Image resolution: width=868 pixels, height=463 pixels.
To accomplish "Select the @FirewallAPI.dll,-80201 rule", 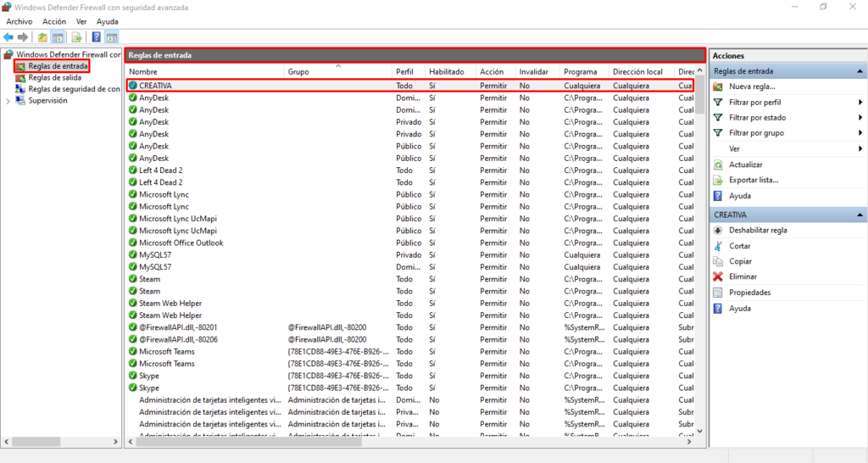I will [409, 327].
